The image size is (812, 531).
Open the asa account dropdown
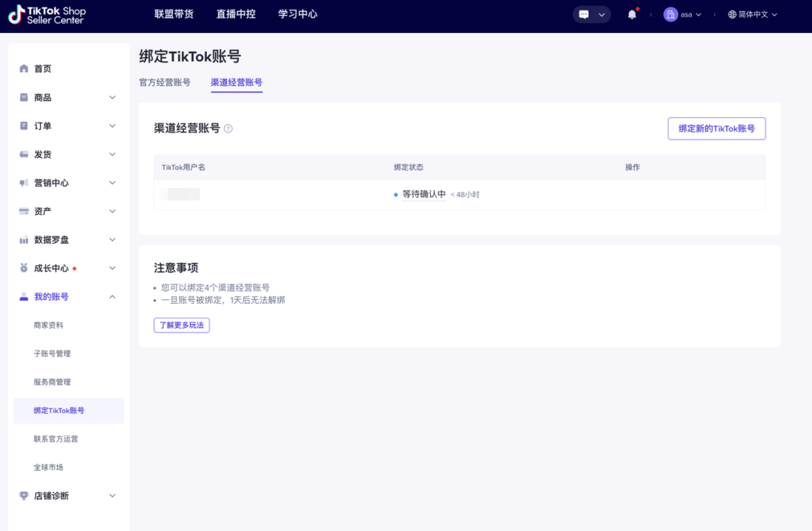point(683,14)
